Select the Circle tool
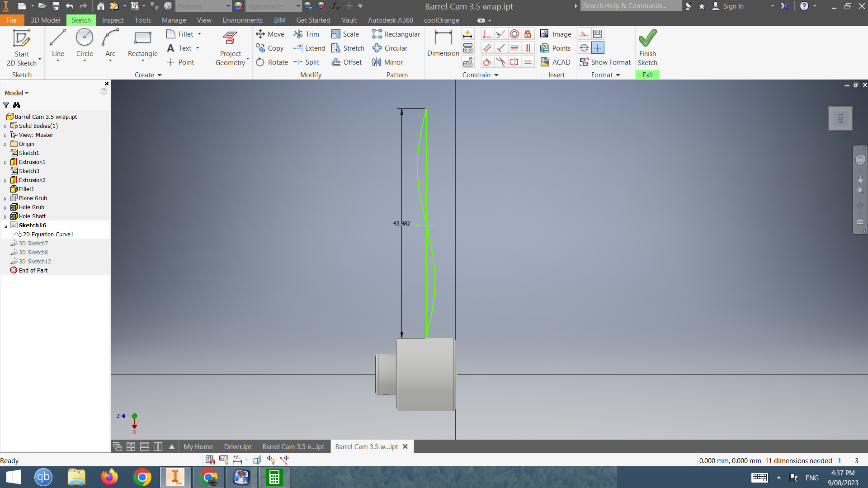Image resolution: width=868 pixels, height=488 pixels. pyautogui.click(x=84, y=45)
